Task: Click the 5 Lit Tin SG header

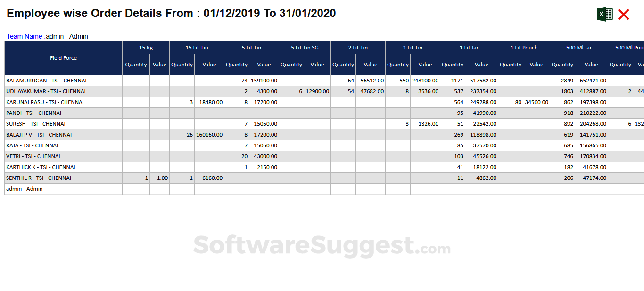Action: (x=304, y=48)
